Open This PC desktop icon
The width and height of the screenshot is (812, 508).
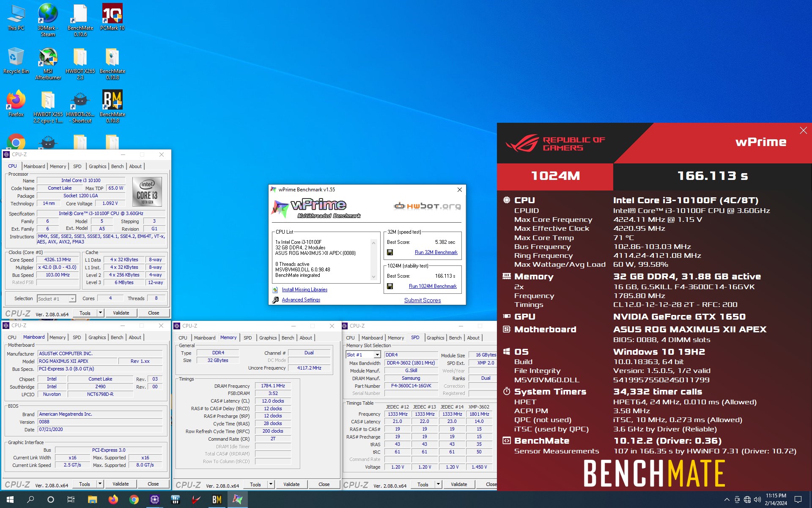(16, 17)
